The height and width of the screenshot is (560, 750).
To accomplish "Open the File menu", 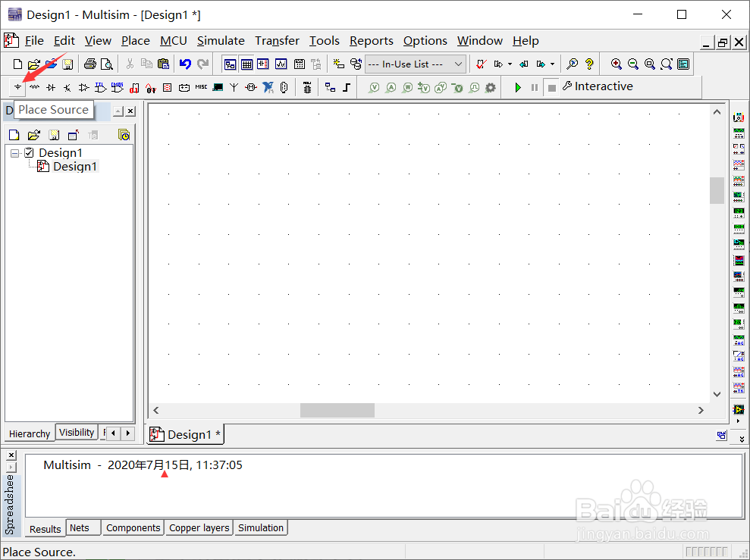I will point(34,41).
